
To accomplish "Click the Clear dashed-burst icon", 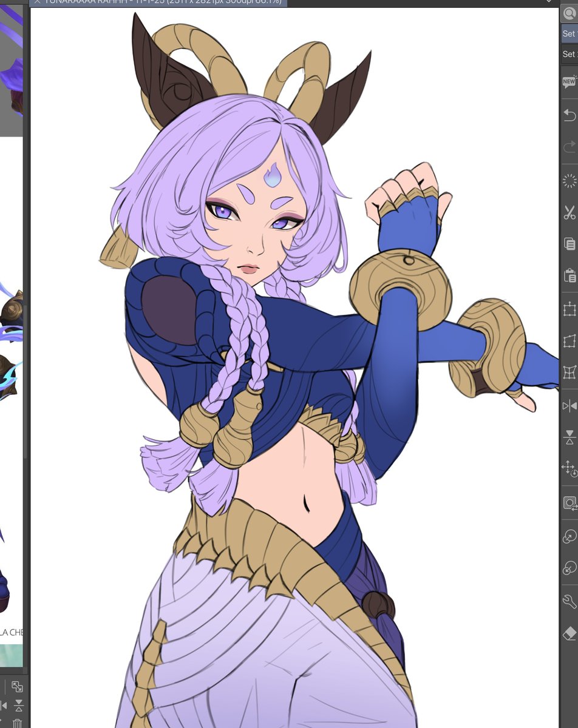I will [x=569, y=180].
